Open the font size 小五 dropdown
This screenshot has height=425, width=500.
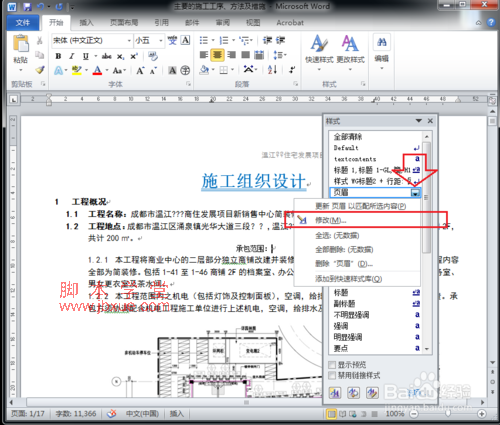click(x=161, y=41)
